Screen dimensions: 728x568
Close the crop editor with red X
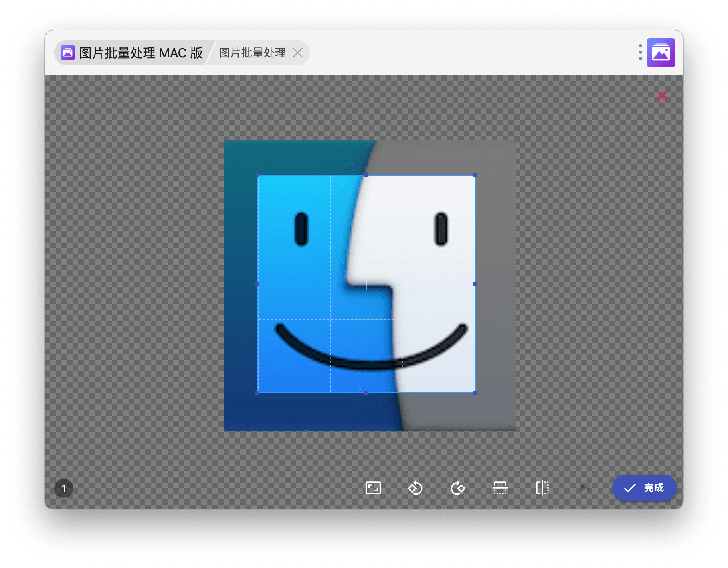662,96
